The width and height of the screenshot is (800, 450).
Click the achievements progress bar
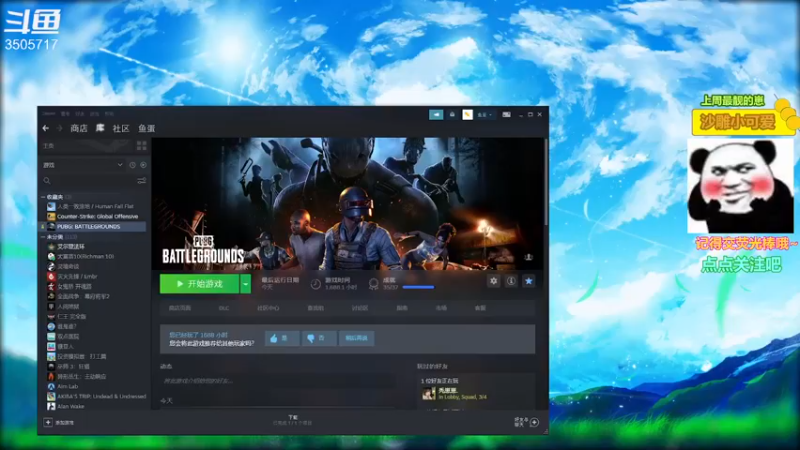tap(418, 287)
